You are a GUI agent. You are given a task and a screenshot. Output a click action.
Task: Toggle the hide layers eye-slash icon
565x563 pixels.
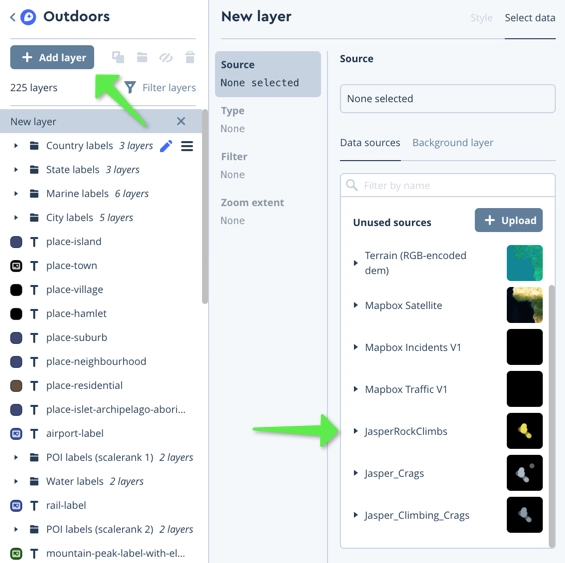[x=166, y=57]
